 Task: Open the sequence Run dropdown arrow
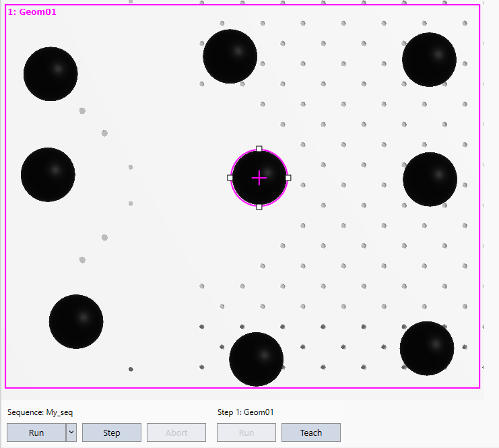tap(71, 433)
